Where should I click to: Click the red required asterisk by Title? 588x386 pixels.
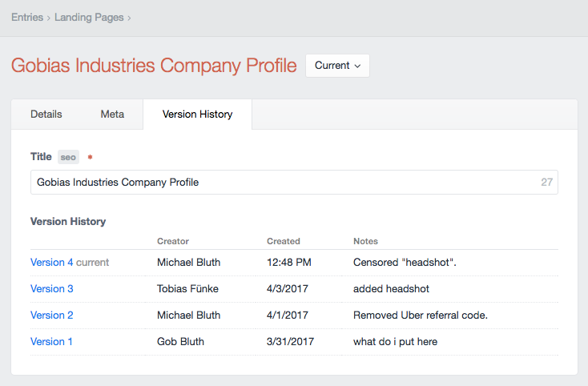coord(90,159)
